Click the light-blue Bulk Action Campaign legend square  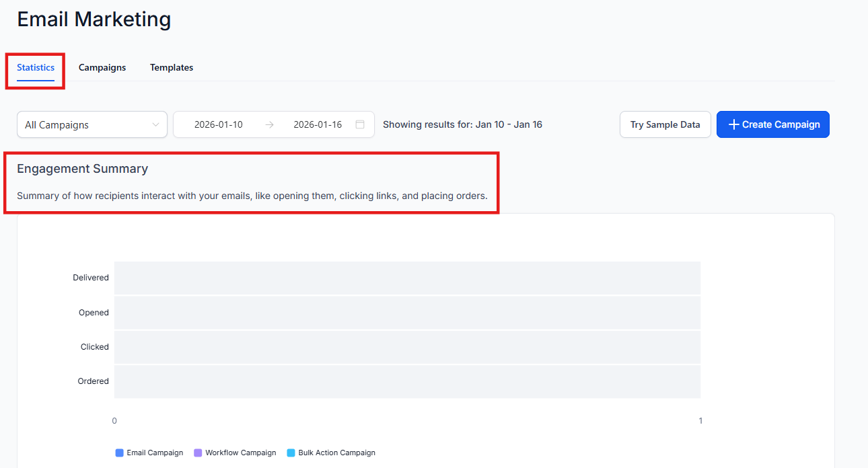click(x=291, y=453)
